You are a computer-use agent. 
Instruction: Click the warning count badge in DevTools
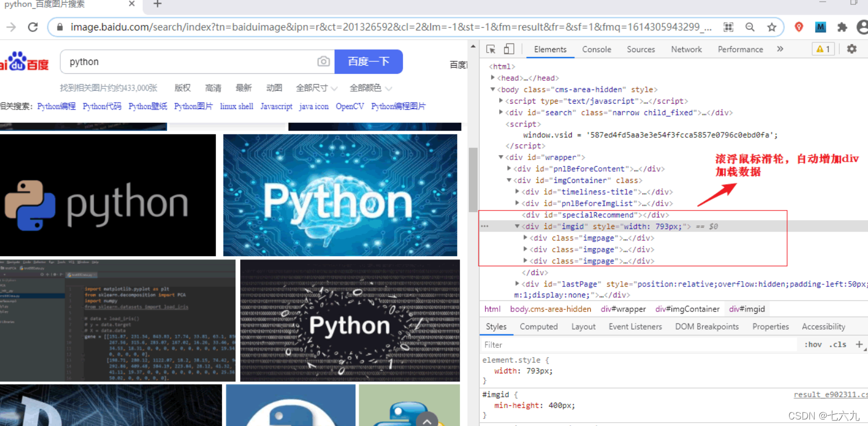(823, 49)
